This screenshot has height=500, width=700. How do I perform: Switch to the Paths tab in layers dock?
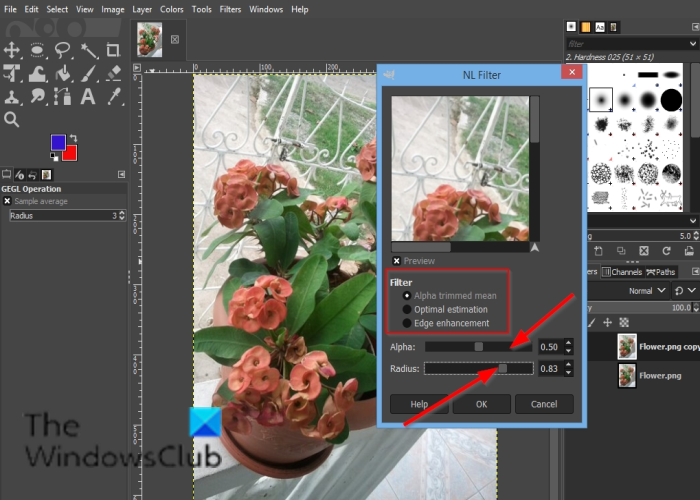pyautogui.click(x=661, y=272)
